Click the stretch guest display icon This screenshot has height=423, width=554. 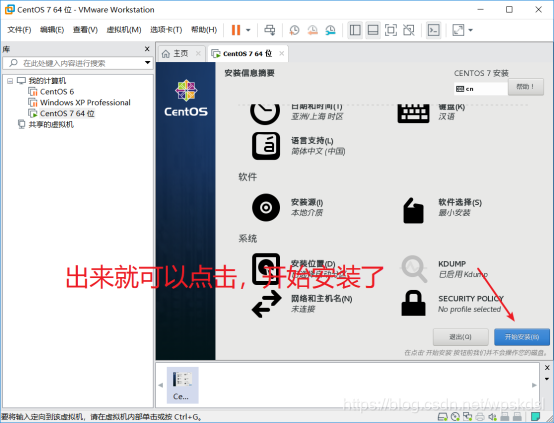(458, 30)
